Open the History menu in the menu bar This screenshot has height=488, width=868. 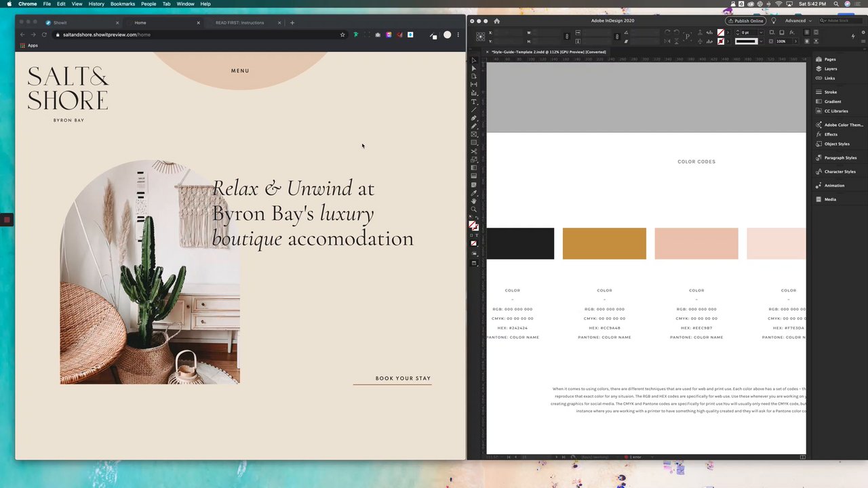click(96, 4)
